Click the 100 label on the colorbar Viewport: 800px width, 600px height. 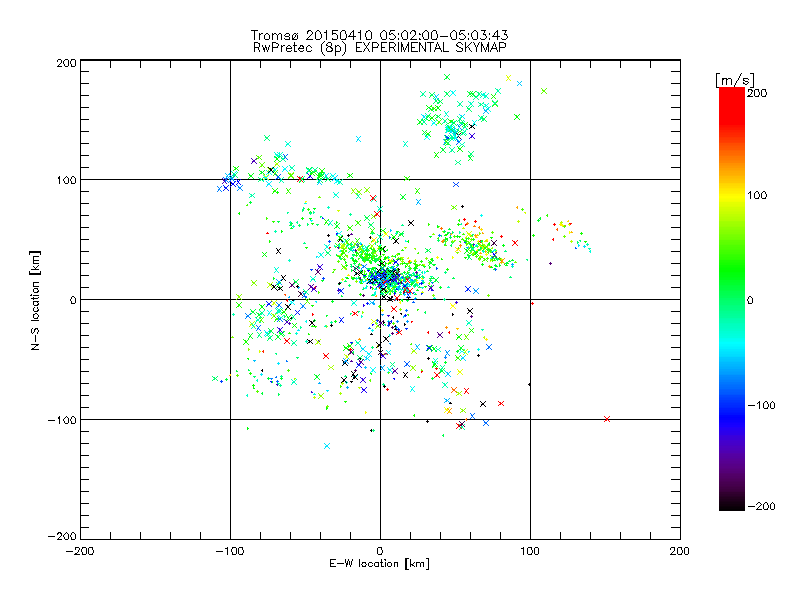click(757, 195)
